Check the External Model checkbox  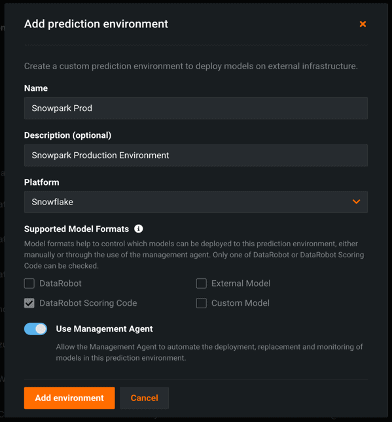(x=201, y=283)
